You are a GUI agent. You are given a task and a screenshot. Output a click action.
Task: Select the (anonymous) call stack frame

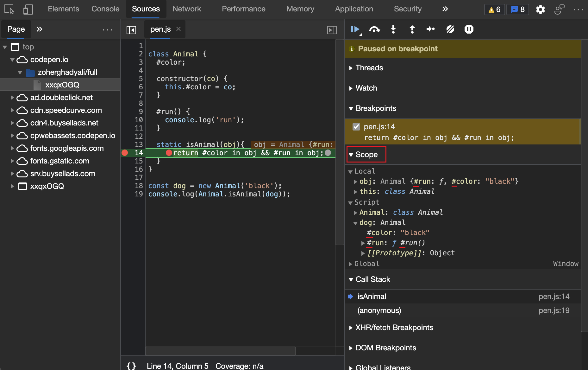[x=379, y=310]
